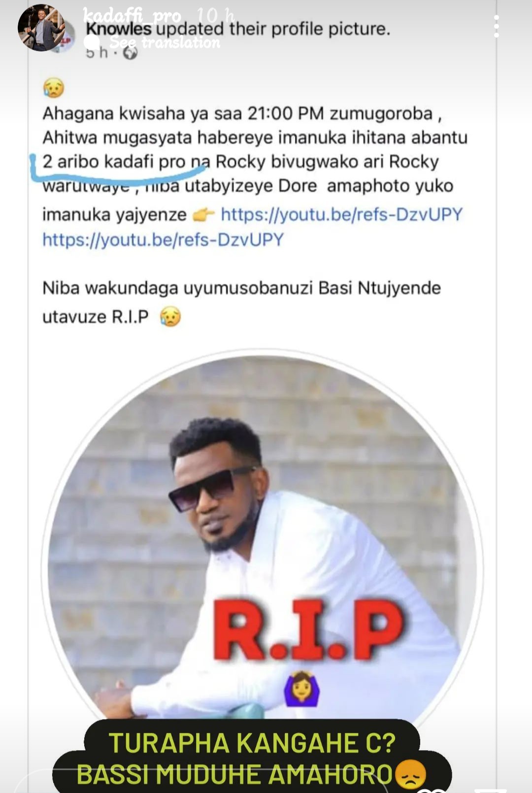
Task: Click the small white translation dot icon
Action: pyautogui.click(x=92, y=43)
